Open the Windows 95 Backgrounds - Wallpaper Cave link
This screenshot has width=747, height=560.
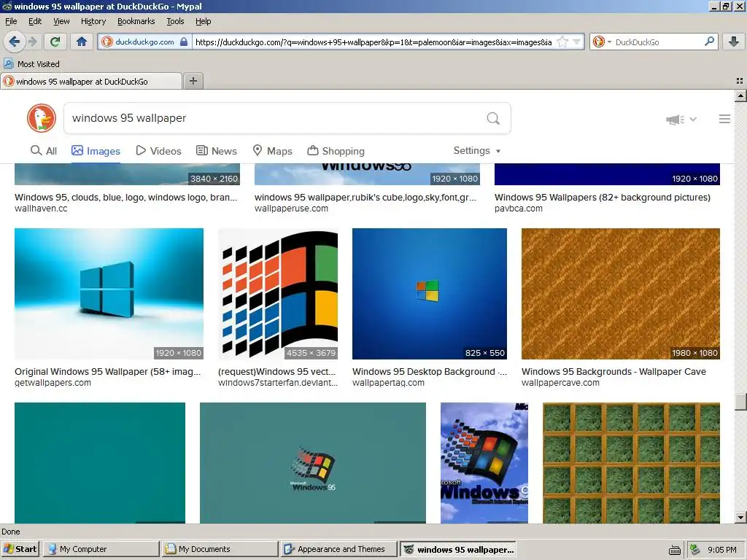pyautogui.click(x=614, y=371)
